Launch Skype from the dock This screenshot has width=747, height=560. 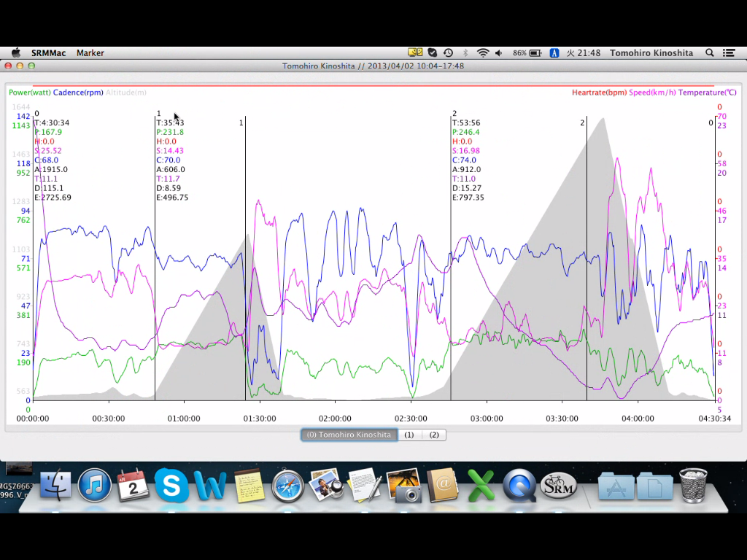pos(171,486)
